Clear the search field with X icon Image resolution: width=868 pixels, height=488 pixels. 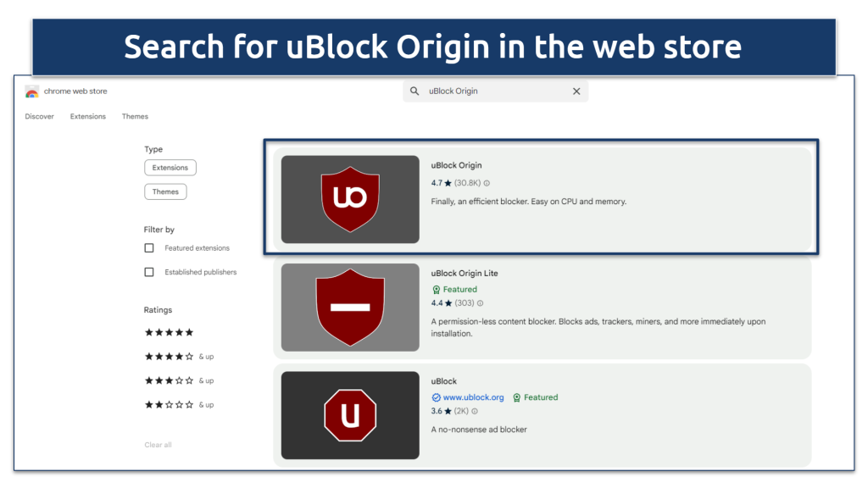pos(576,91)
